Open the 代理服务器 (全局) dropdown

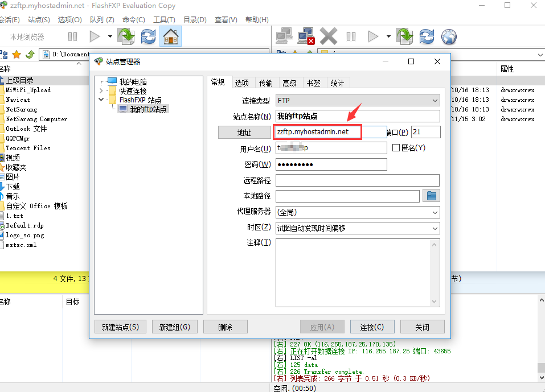pyautogui.click(x=357, y=212)
